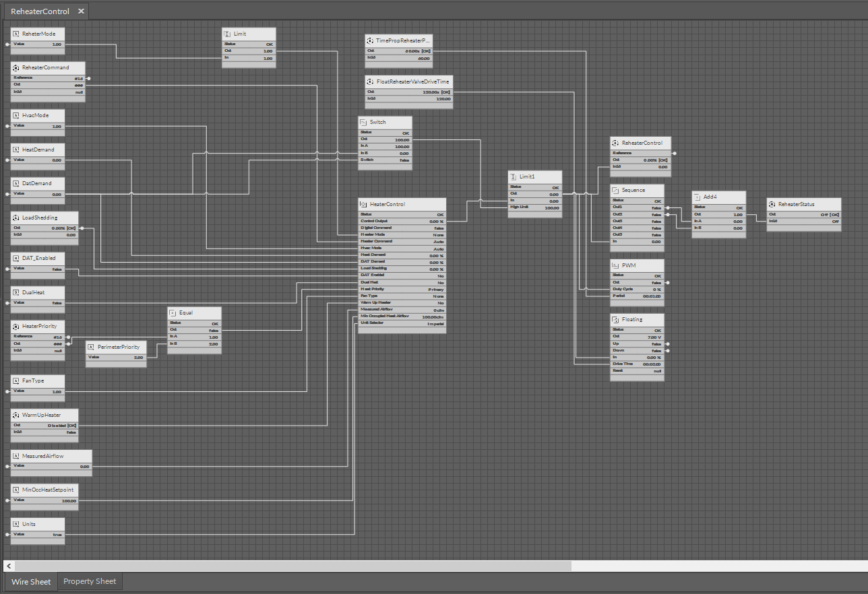Select the ReheaterControl tab at top
This screenshot has width=868, height=594.
pos(40,11)
